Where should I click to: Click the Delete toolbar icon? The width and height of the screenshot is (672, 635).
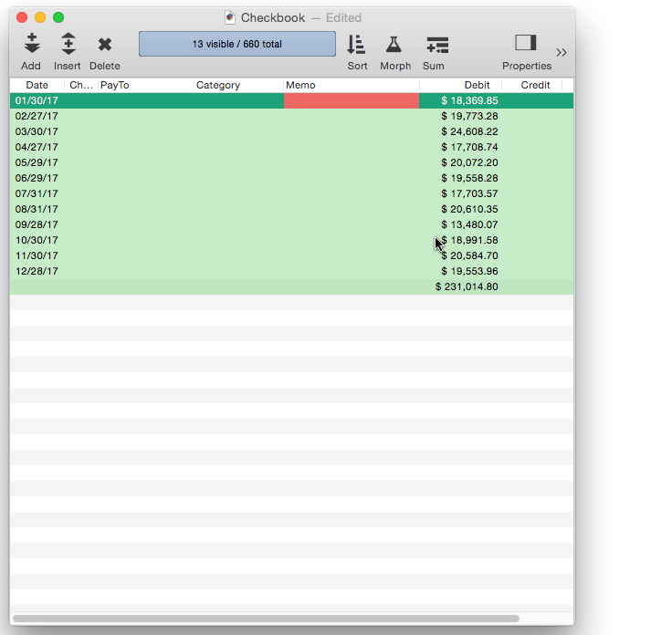pyautogui.click(x=105, y=45)
